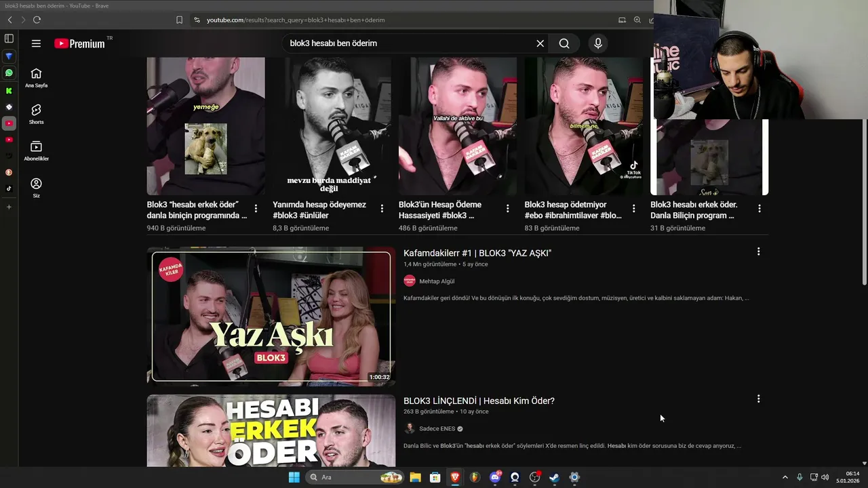This screenshot has width=868, height=488.
Task: Open Kick shortcut in Brave sidebar
Action: pyautogui.click(x=9, y=90)
